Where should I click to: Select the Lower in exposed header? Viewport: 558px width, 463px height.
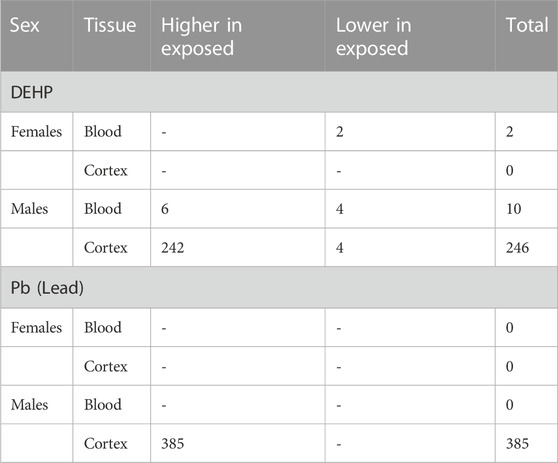410,36
